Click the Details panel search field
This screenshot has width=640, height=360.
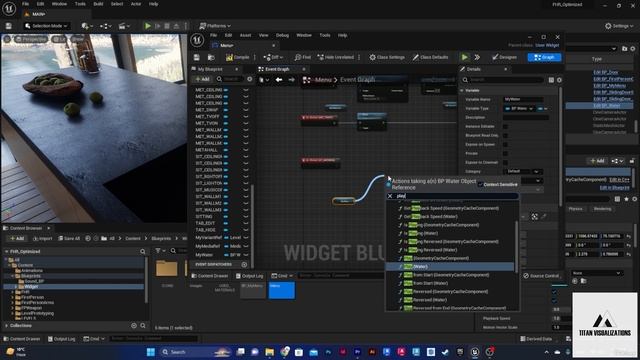504,80
